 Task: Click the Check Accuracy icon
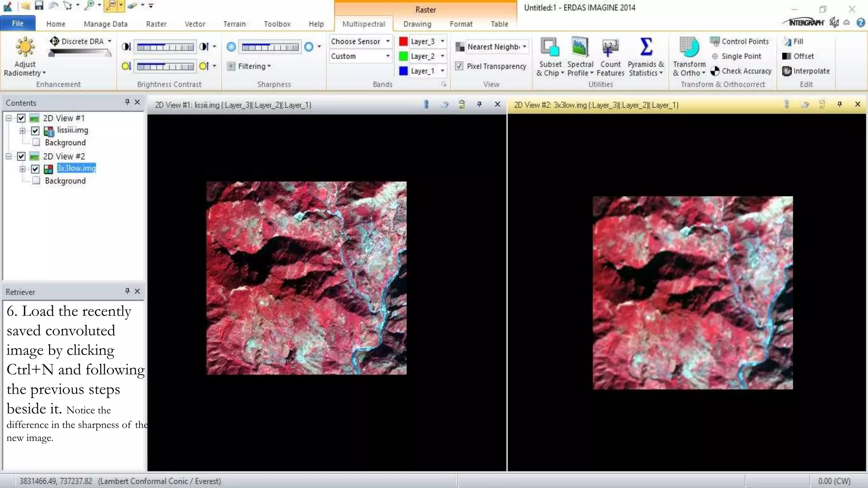point(715,71)
